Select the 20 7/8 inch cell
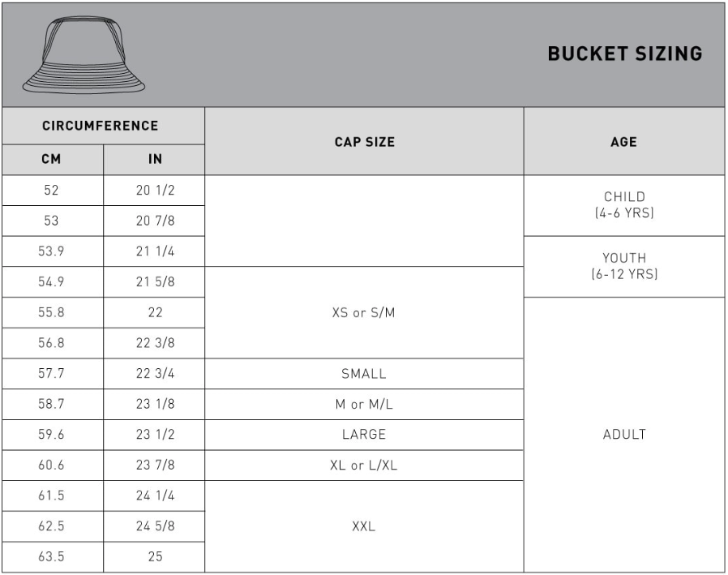This screenshot has height=575, width=728. [x=154, y=221]
